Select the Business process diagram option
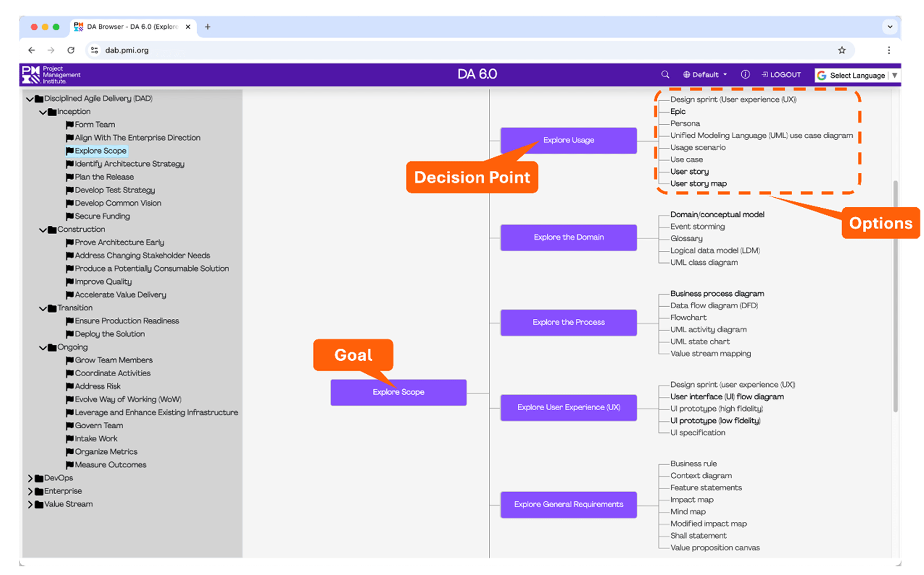This screenshot has width=924, height=575. (717, 294)
